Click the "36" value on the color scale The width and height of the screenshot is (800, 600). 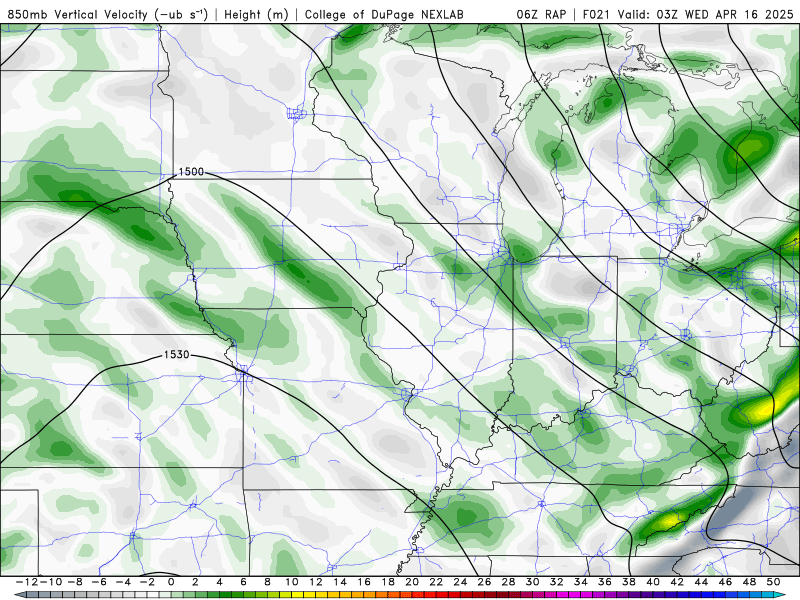click(605, 582)
